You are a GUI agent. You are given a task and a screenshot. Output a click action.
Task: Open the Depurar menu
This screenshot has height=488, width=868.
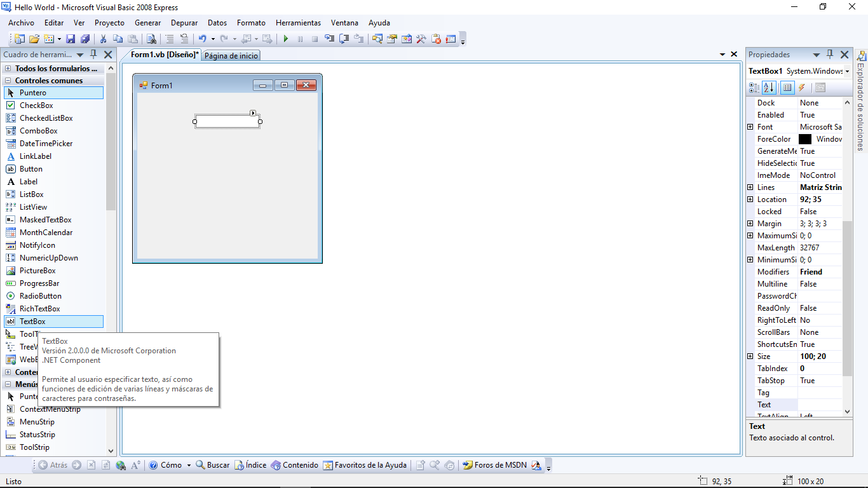184,23
